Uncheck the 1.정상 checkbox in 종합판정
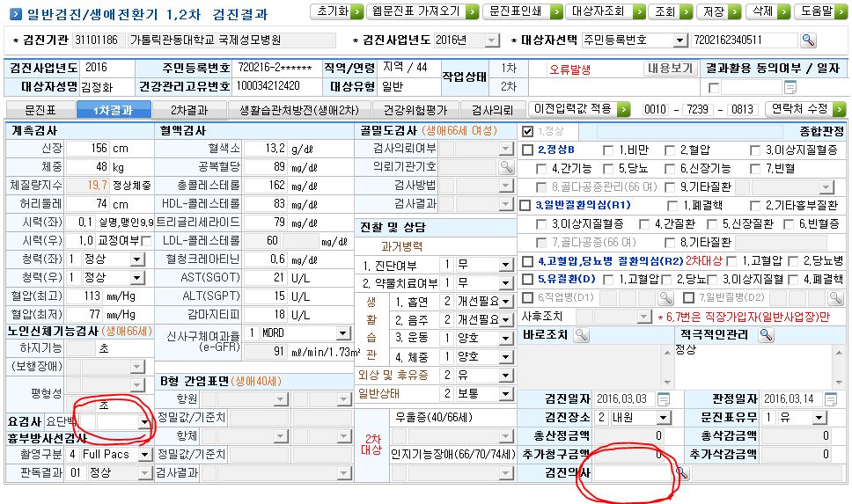The height and width of the screenshot is (504, 852). (x=527, y=131)
